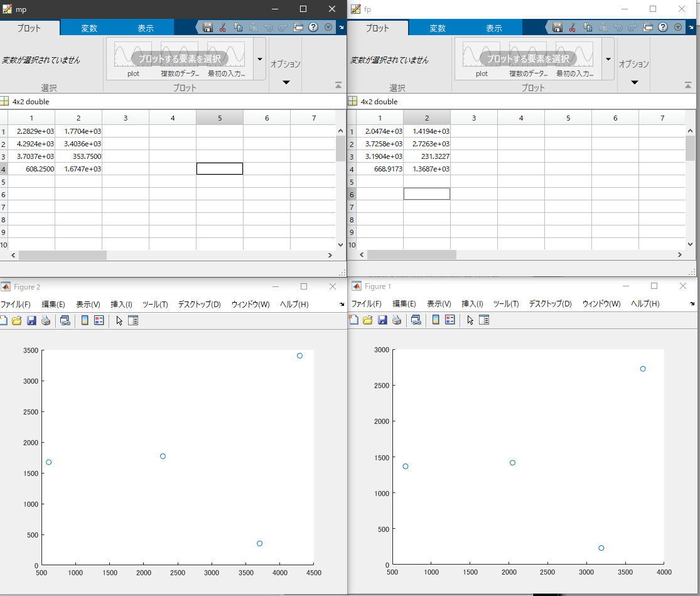Select 最初の入力 plot thumbnail in mp window
The image size is (700, 596).
pyautogui.click(x=227, y=60)
